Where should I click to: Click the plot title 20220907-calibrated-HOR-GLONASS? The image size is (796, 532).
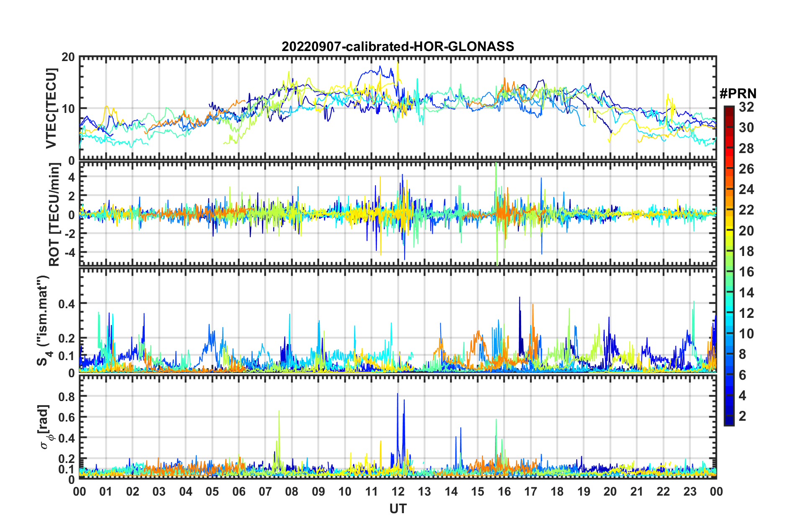coord(398,46)
